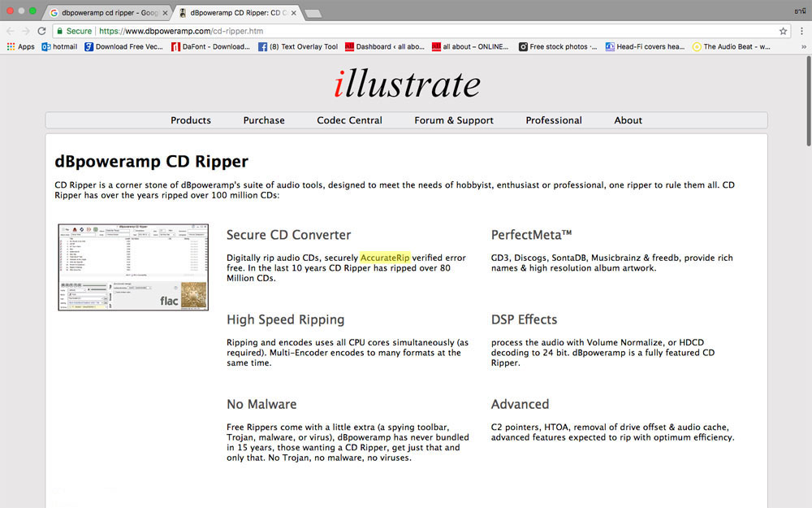Switch to the Google search tab
812x508 pixels.
106,13
